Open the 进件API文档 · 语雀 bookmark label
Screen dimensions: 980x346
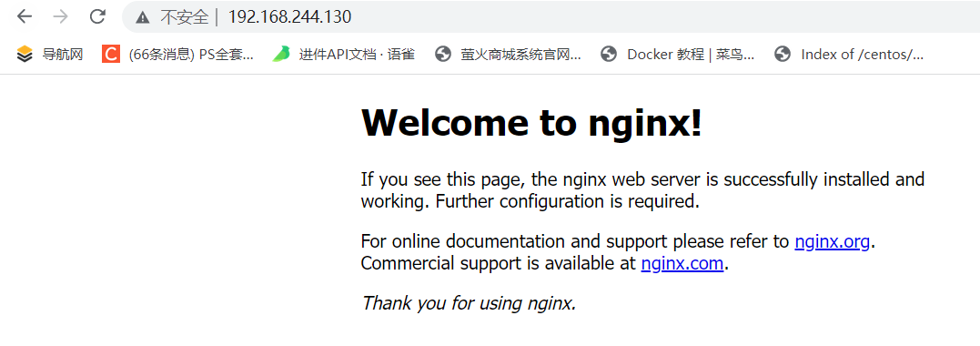(357, 55)
